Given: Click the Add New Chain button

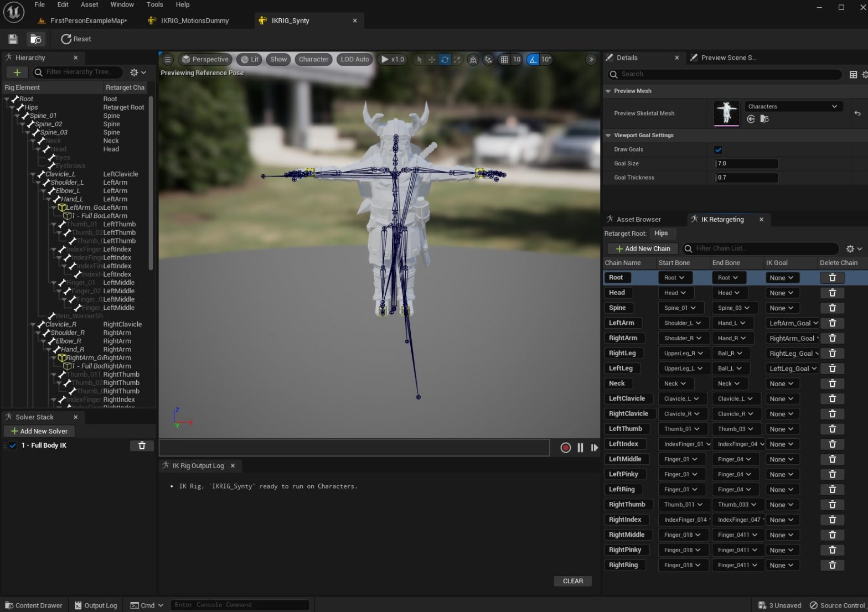Looking at the screenshot, I should [x=643, y=248].
